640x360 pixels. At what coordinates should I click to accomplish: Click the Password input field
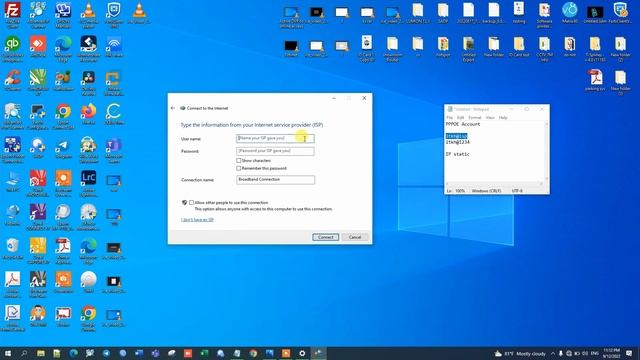(x=276, y=151)
